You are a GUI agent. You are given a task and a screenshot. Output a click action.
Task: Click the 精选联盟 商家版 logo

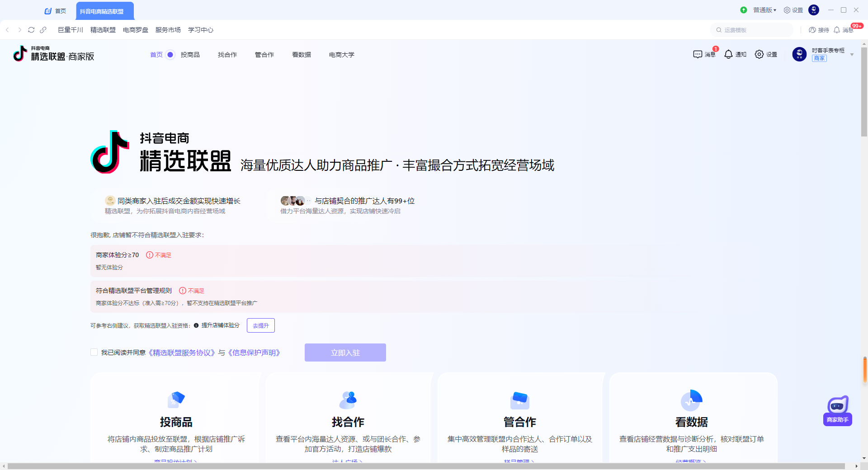click(x=54, y=54)
